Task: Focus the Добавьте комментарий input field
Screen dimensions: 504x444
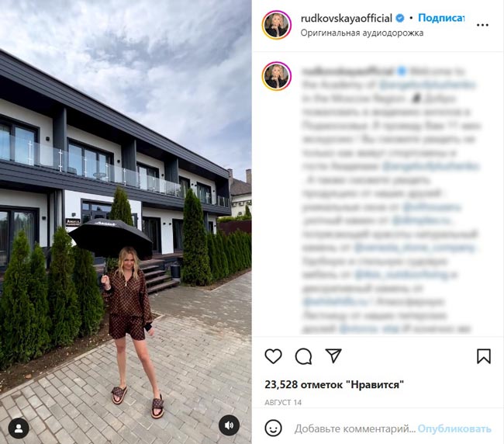Action: pos(355,428)
